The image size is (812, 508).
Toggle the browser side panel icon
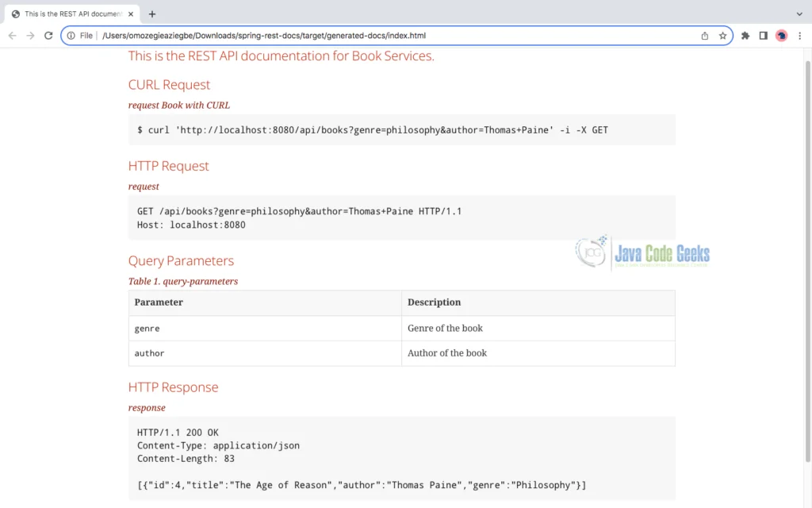tap(764, 35)
